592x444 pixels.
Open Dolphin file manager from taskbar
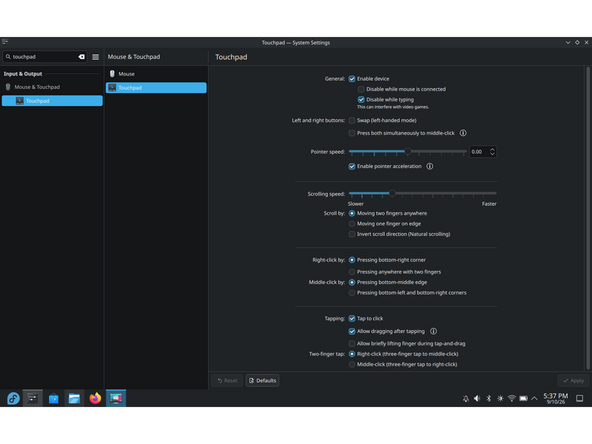74,398
